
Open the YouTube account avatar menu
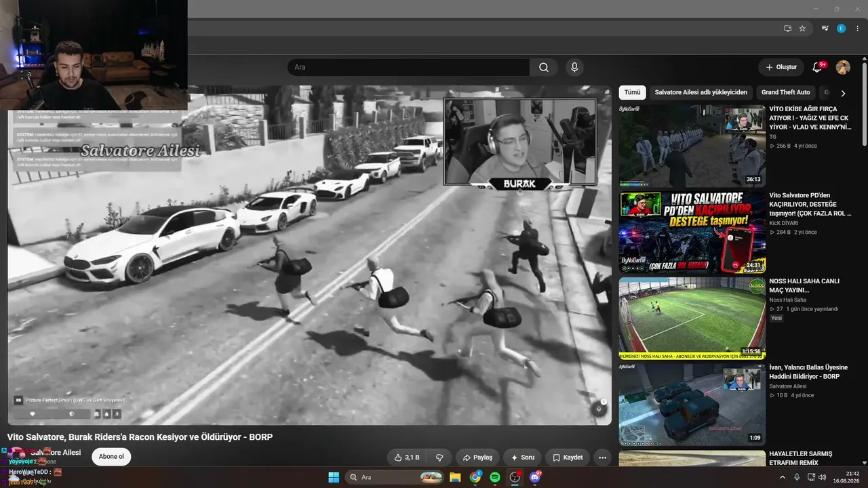[843, 67]
